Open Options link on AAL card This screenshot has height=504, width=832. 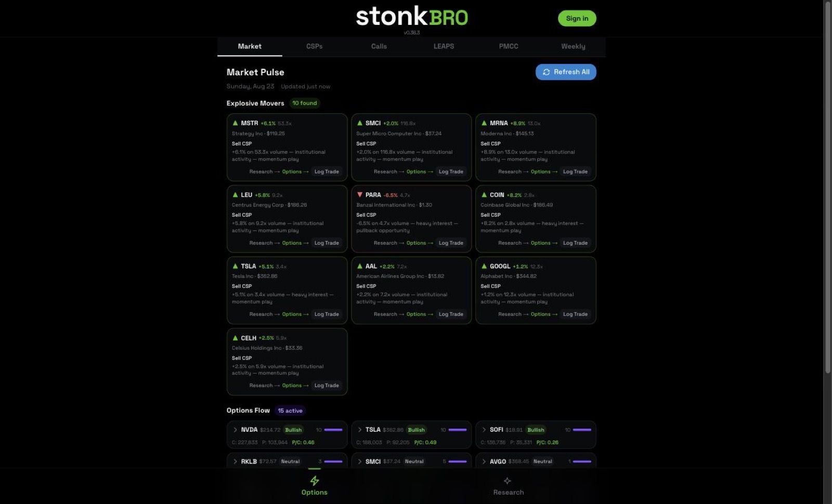tap(419, 314)
